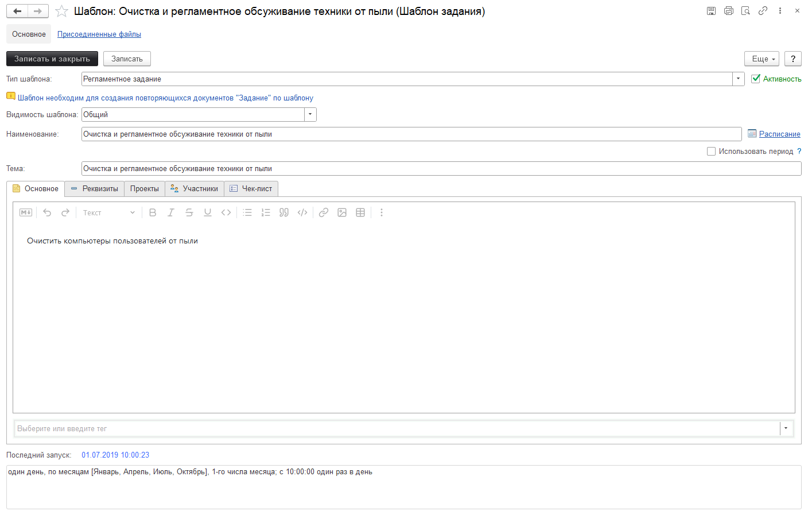Go back with the left arrow button
This screenshot has width=812, height=515.
(17, 11)
